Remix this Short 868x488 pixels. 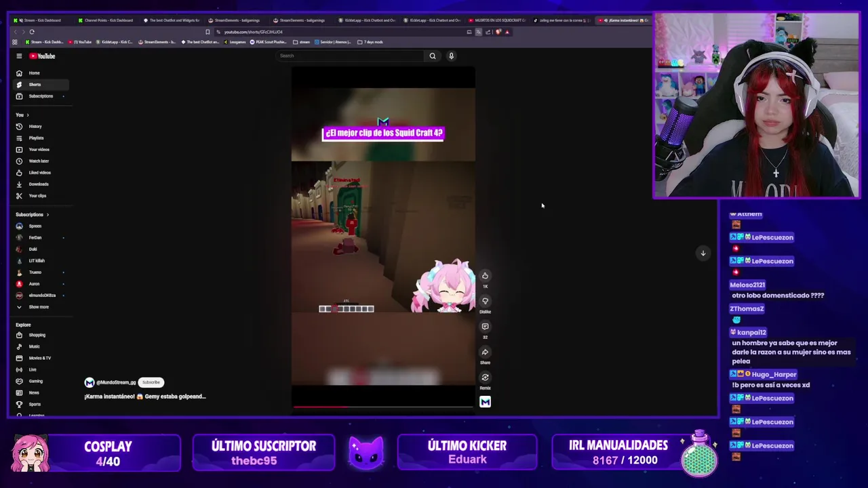[x=485, y=378]
